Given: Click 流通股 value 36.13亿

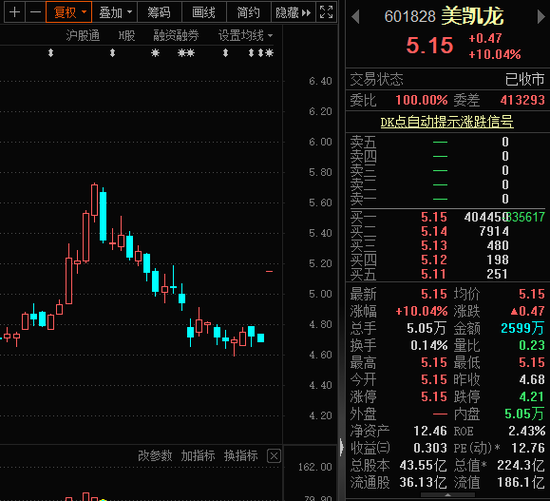Looking at the screenshot, I should [423, 482].
